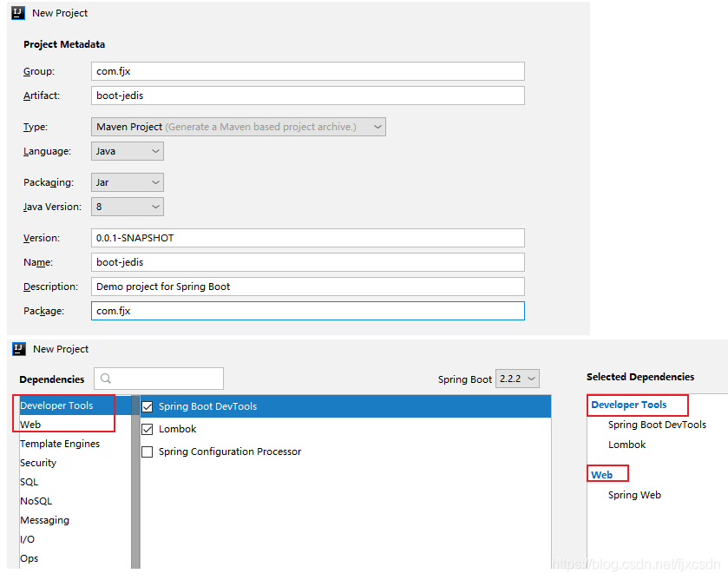728x580 pixels.
Task: Click the Description field
Action: tap(308, 287)
